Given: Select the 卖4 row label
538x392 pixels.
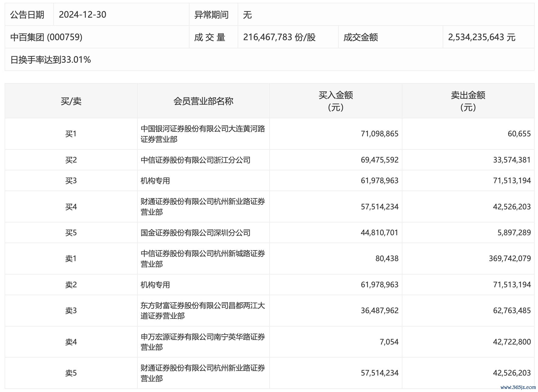Looking at the screenshot, I should coord(71,342).
